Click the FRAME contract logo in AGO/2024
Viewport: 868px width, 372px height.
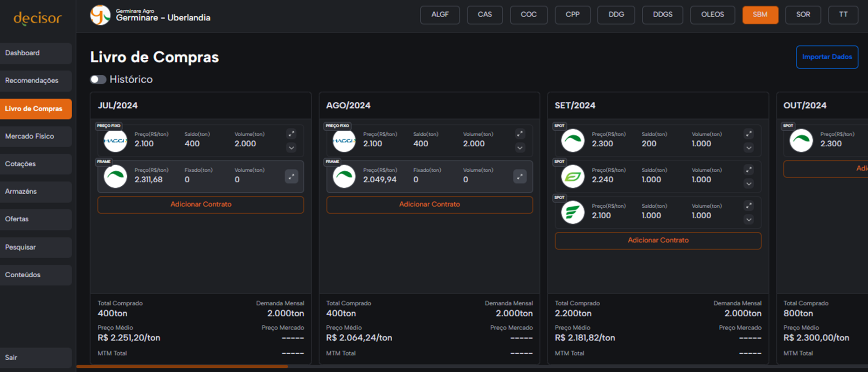click(x=344, y=176)
